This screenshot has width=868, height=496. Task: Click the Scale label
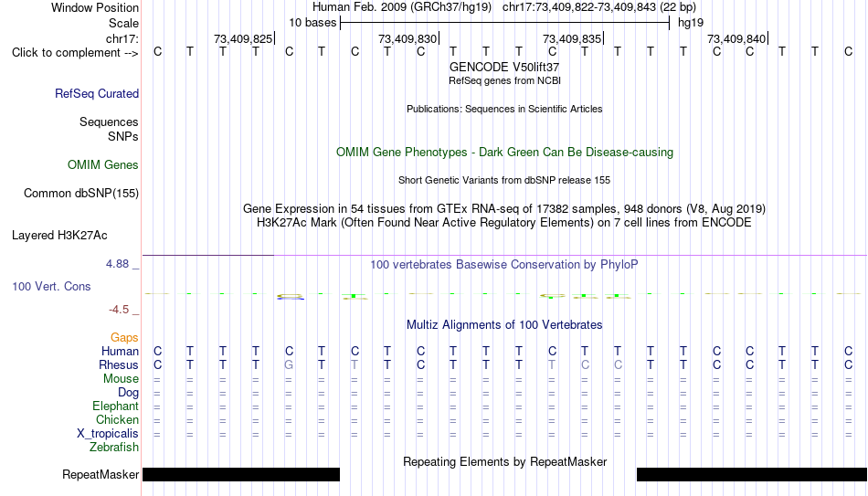(123, 23)
